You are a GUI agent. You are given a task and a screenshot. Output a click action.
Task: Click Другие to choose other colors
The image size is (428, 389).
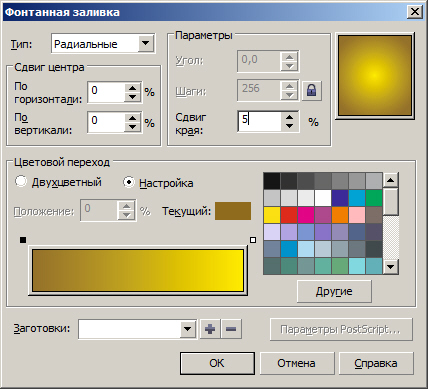click(334, 291)
